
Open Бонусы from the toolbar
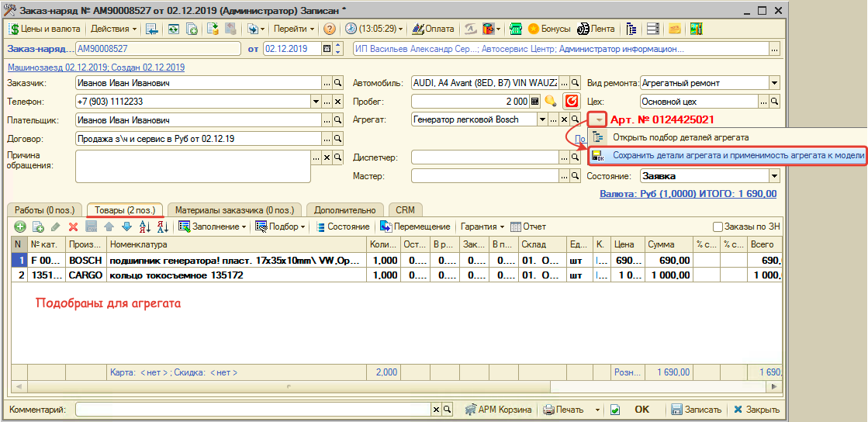pos(549,29)
